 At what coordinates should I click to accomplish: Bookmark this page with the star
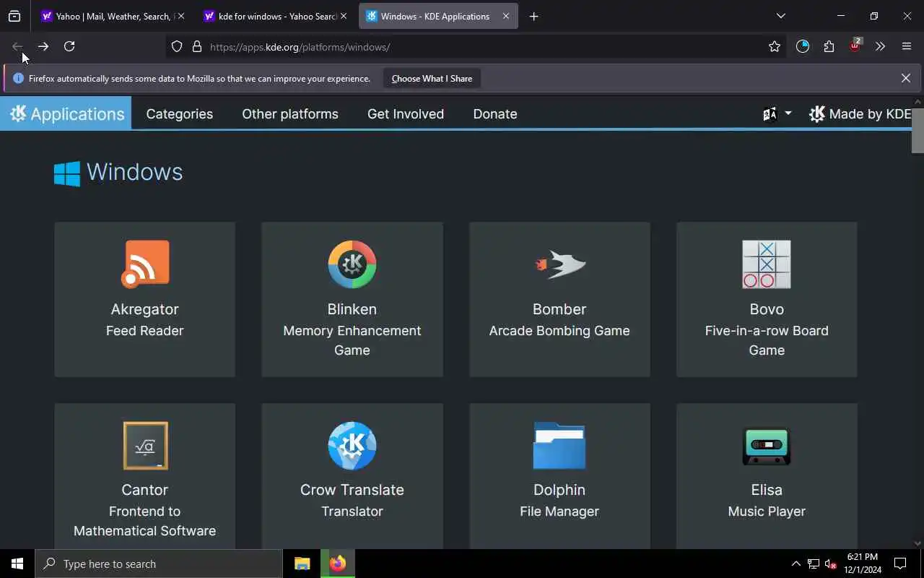[775, 46]
